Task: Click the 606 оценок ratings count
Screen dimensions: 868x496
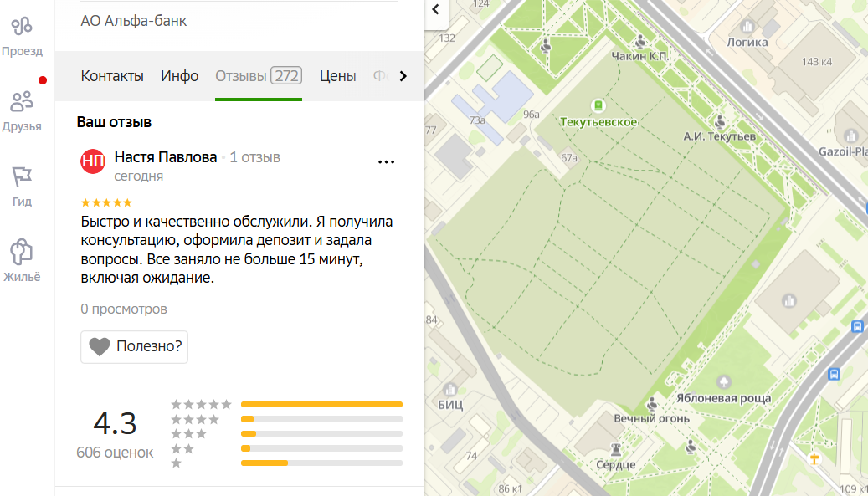Action: [115, 453]
